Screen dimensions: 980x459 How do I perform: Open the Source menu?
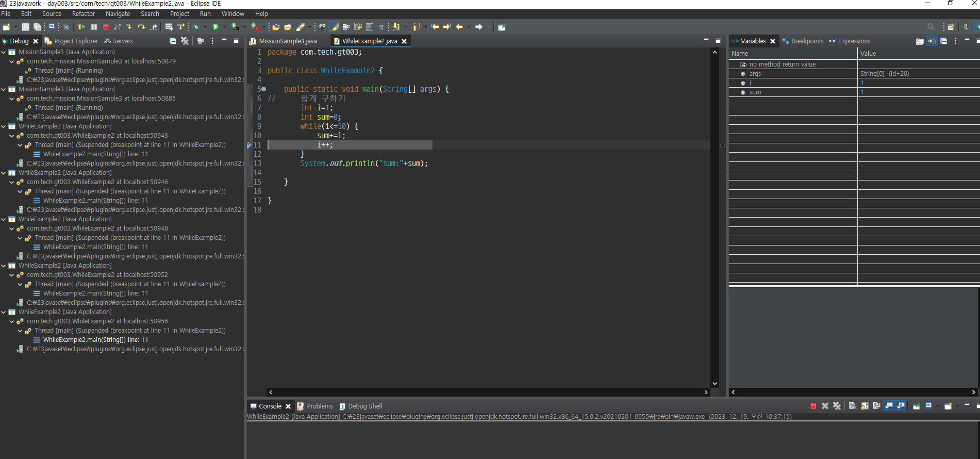[52, 14]
